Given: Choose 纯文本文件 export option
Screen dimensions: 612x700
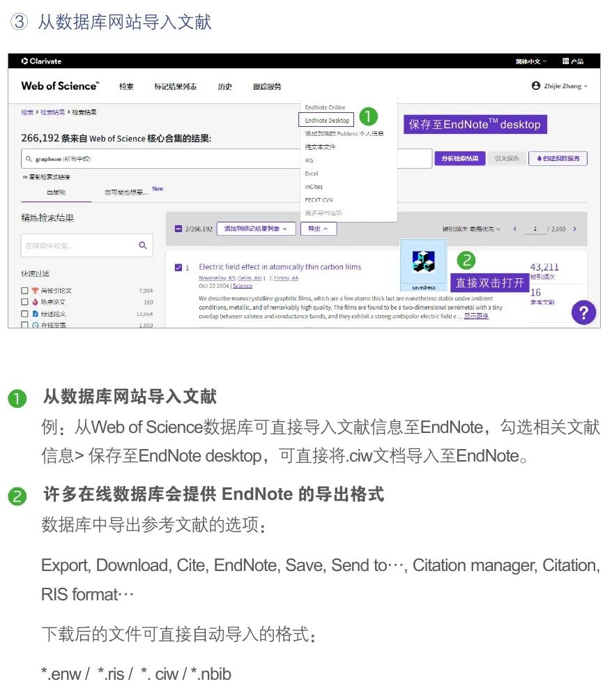Looking at the screenshot, I should coord(320,147).
